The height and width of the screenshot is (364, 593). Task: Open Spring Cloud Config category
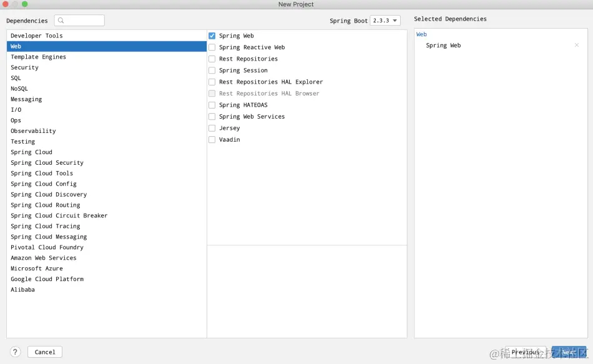coord(107,184)
